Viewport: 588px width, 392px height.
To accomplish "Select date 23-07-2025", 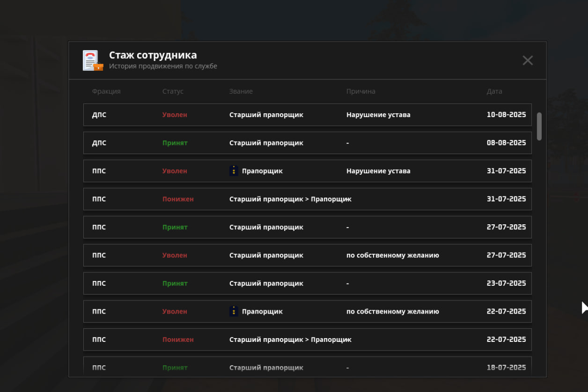I will pos(506,283).
